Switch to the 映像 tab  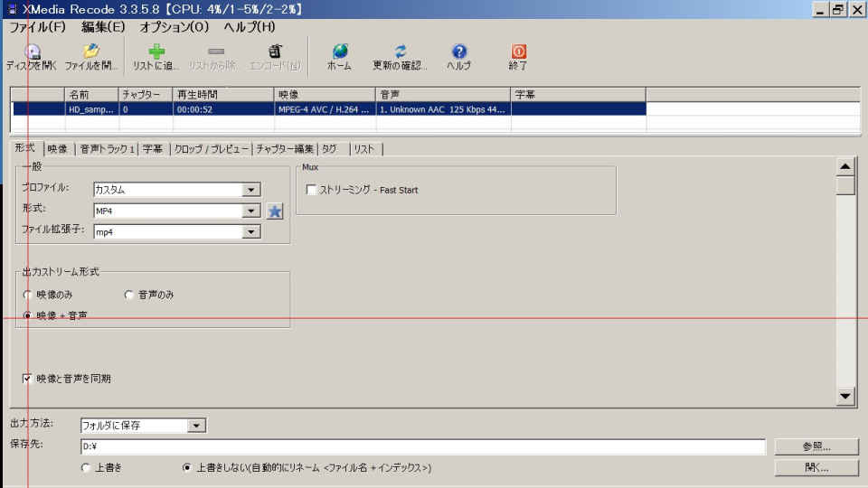click(58, 149)
